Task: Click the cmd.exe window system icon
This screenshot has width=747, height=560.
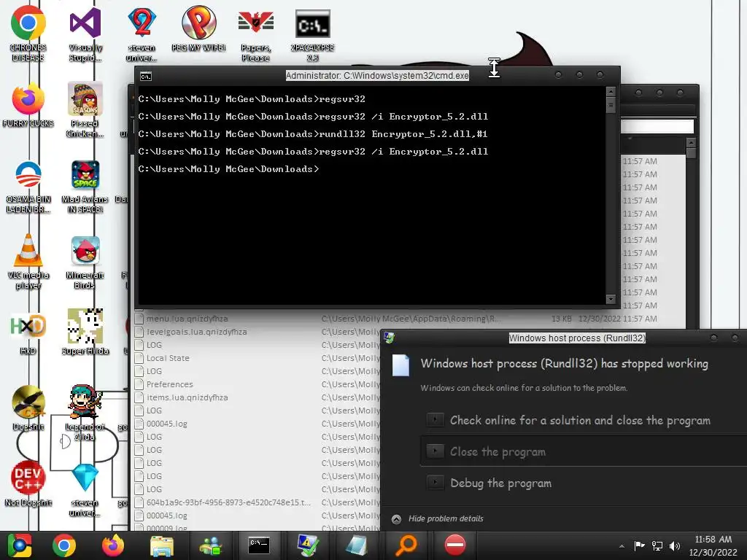Action: 146,76
